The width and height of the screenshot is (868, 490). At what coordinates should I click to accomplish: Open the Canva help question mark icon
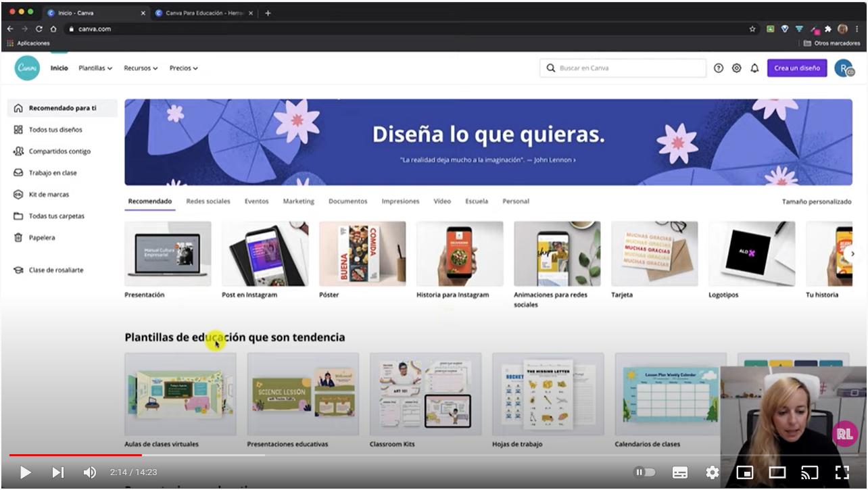tap(719, 68)
